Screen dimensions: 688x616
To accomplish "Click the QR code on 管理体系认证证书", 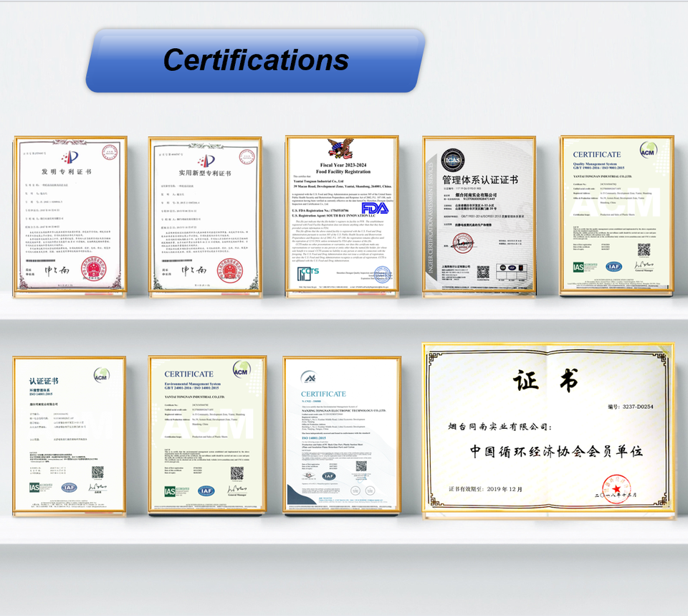I will point(482,273).
